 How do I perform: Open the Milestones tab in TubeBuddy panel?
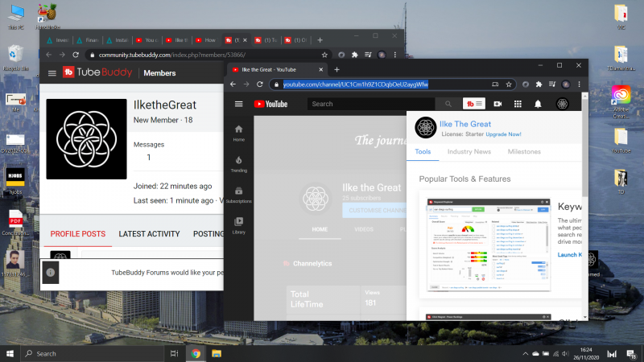point(524,151)
